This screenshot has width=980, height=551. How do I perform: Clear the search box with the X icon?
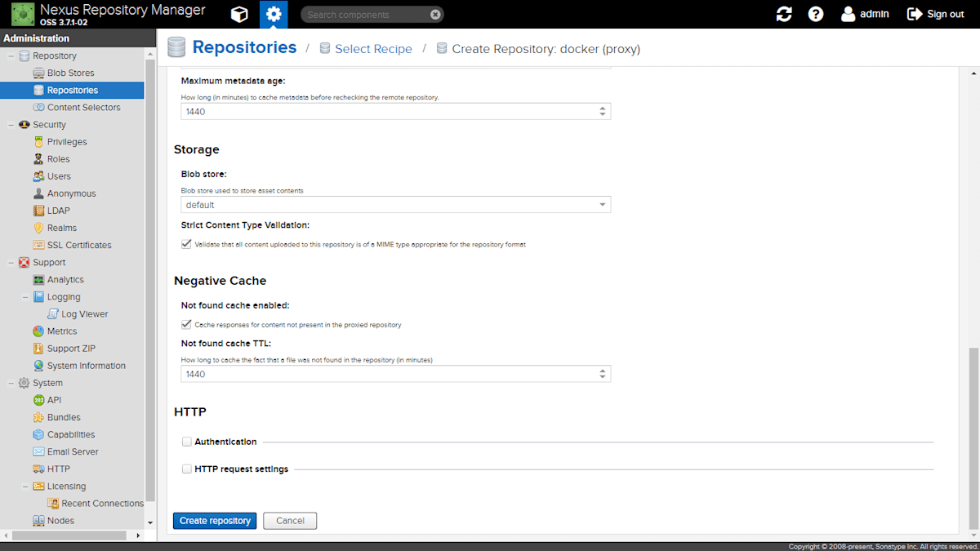click(435, 15)
